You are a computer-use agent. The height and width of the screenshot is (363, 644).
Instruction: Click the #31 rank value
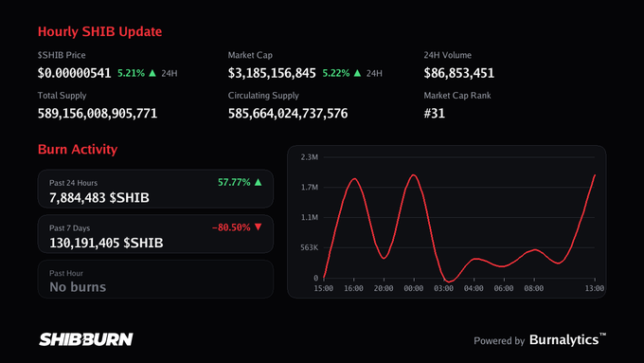click(x=435, y=114)
